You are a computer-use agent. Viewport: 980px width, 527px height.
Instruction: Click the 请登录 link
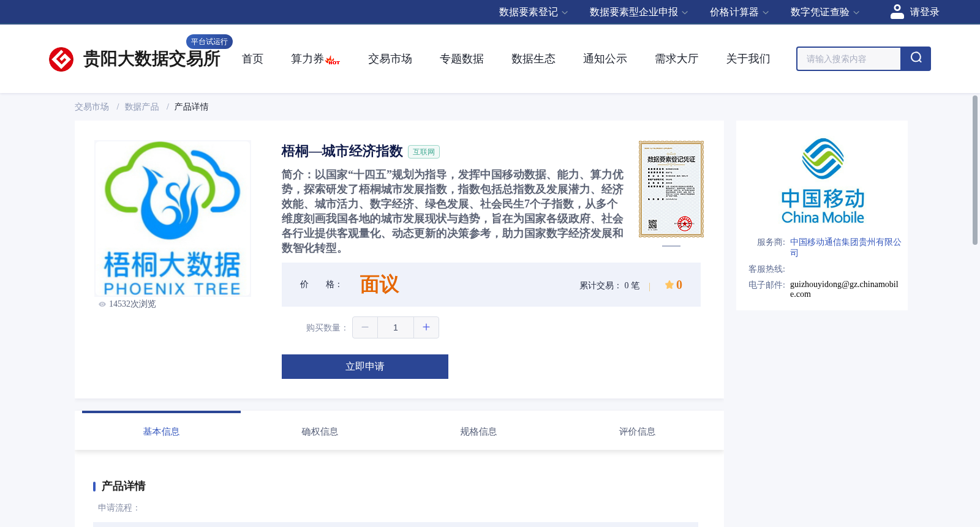(x=924, y=12)
